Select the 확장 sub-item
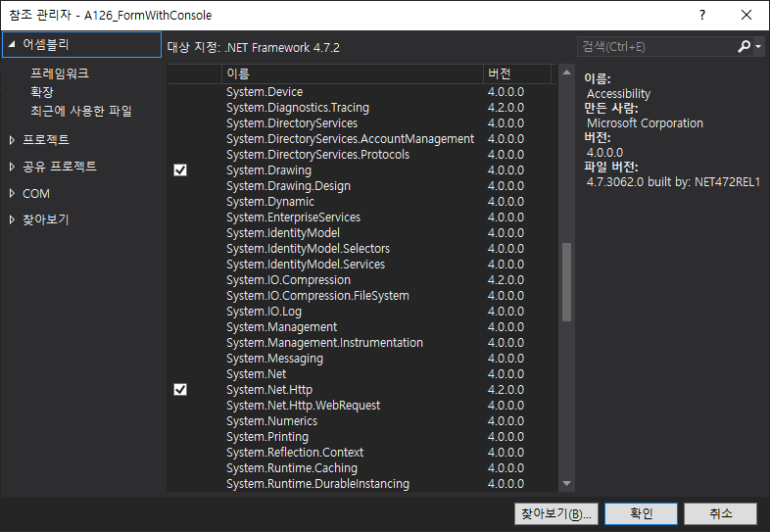Image resolution: width=770 pixels, height=532 pixels. pos(42,92)
